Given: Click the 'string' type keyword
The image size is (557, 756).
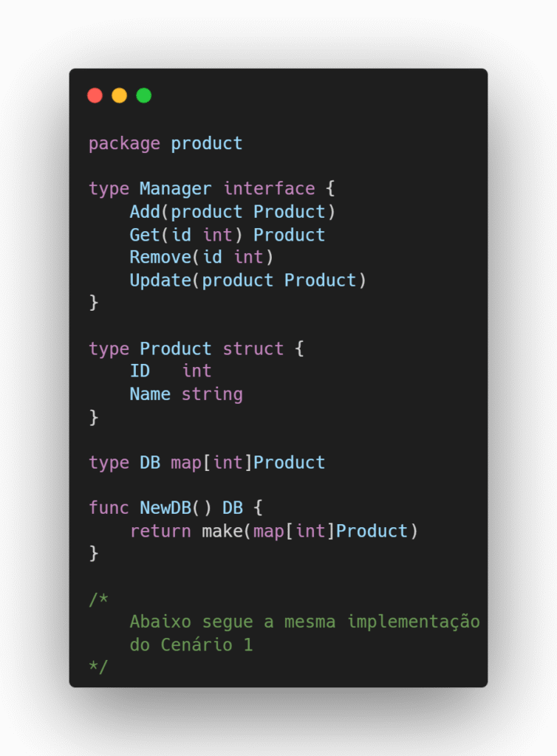Looking at the screenshot, I should pos(212,394).
